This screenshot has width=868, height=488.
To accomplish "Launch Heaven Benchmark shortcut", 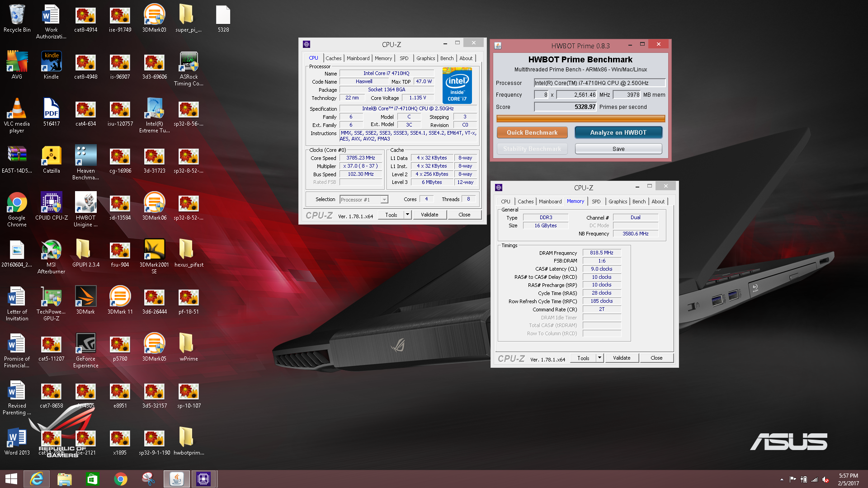I will coord(86,162).
